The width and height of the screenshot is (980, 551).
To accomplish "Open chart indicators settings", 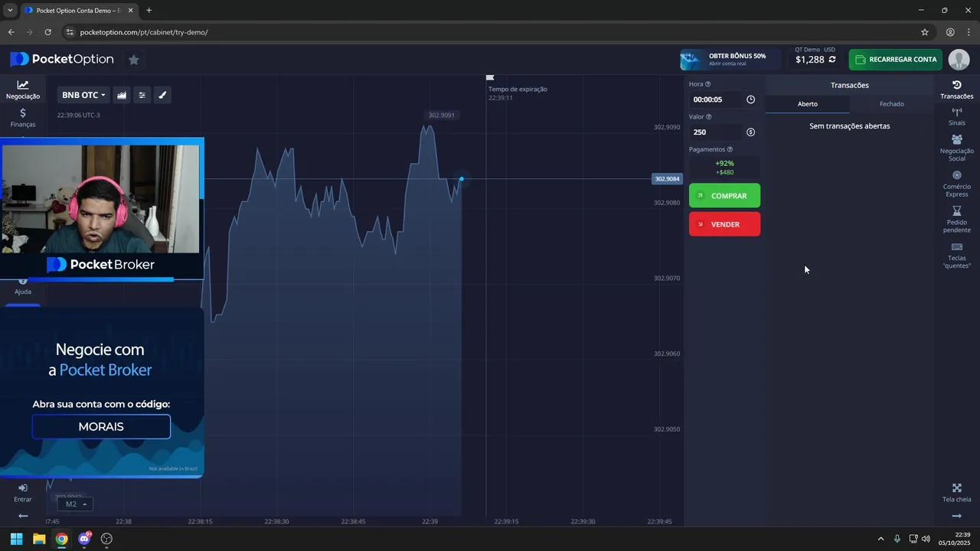I will [x=142, y=95].
